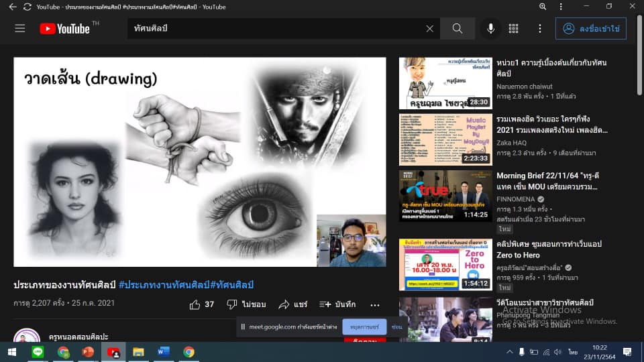The height and width of the screenshot is (362, 644).
Task: Click the YouTube logo to go home
Action: (x=65, y=29)
